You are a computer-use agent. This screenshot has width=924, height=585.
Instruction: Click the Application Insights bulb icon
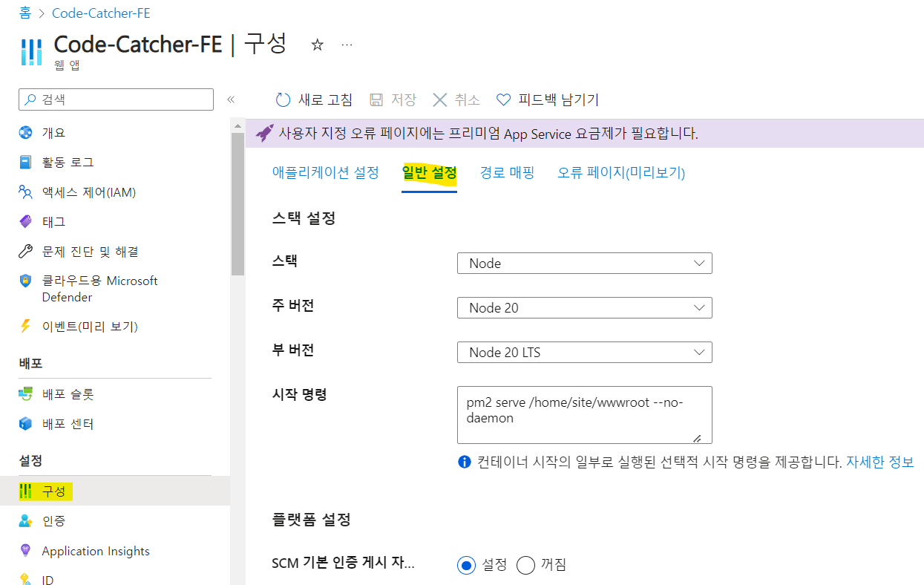pyautogui.click(x=26, y=551)
